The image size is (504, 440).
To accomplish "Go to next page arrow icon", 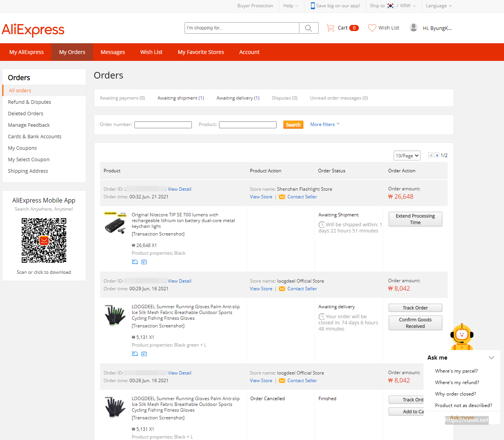I will (437, 155).
